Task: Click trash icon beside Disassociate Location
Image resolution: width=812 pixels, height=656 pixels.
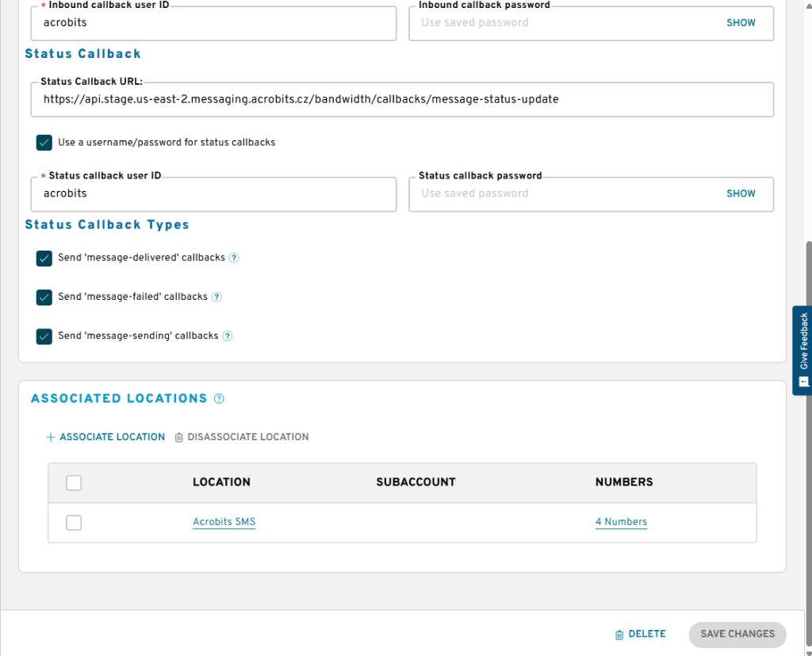Action: pos(178,437)
